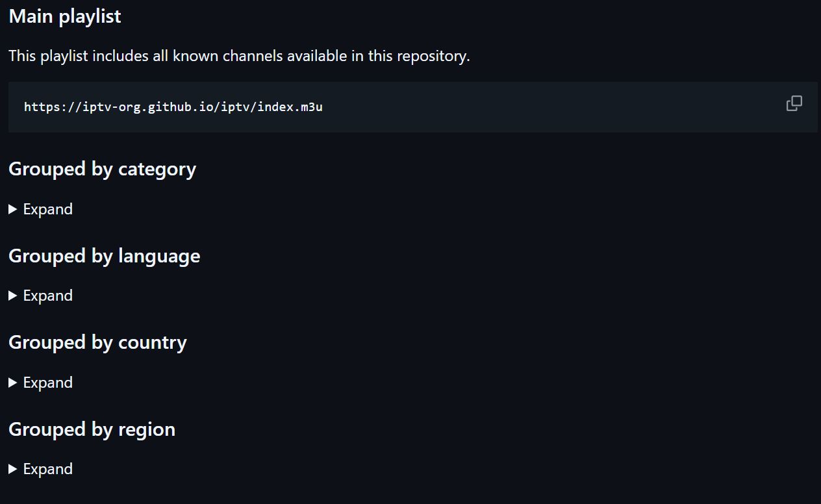The image size is (821, 504).
Task: Click the "Grouped by region" heading
Action: click(x=92, y=429)
